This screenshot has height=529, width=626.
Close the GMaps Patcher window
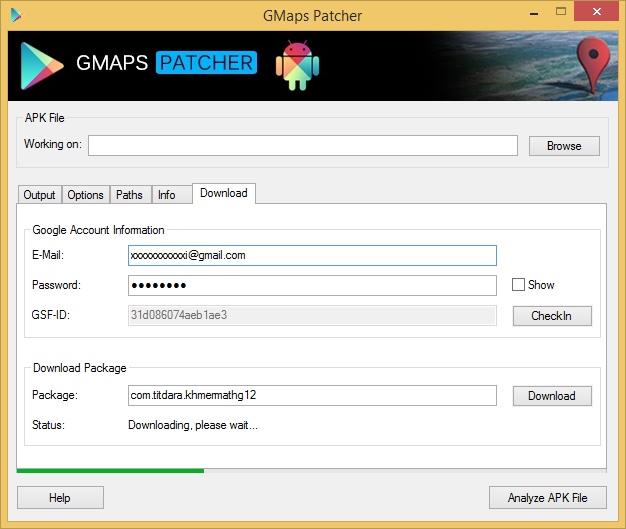(596, 12)
